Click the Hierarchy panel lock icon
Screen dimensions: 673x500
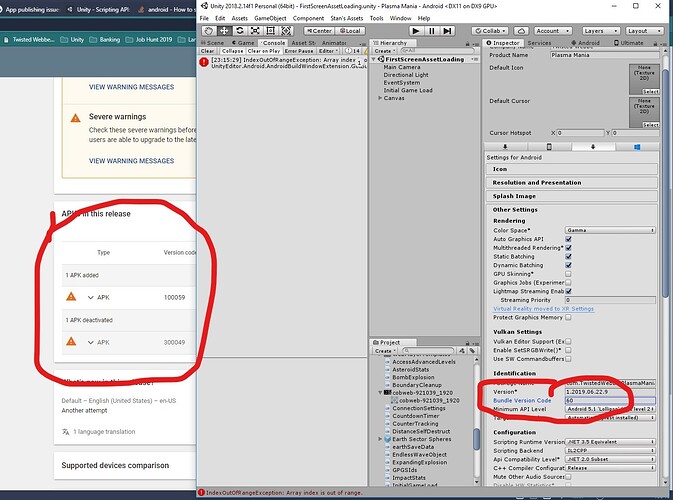coord(467,43)
